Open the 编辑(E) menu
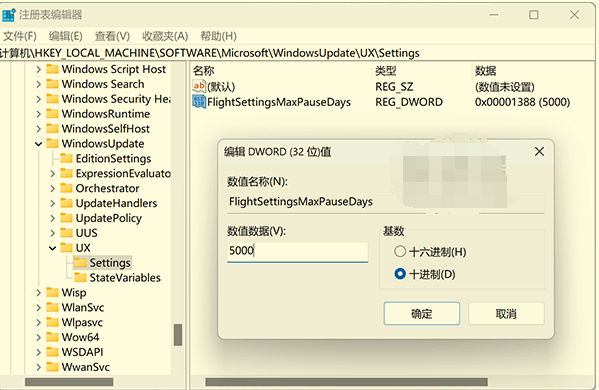599x390 pixels. pyautogui.click(x=66, y=36)
